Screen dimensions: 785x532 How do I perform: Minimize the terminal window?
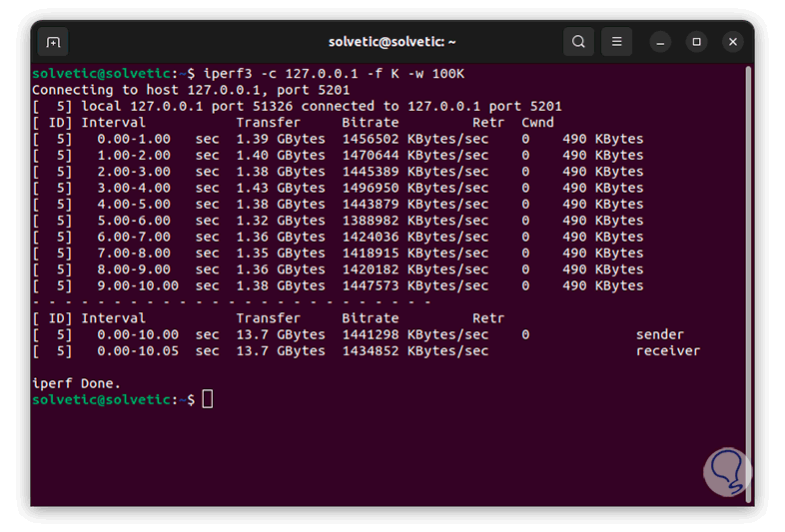(660, 42)
